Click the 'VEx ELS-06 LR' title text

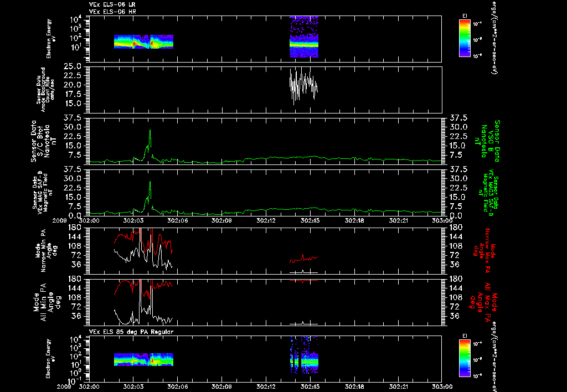[112, 4]
